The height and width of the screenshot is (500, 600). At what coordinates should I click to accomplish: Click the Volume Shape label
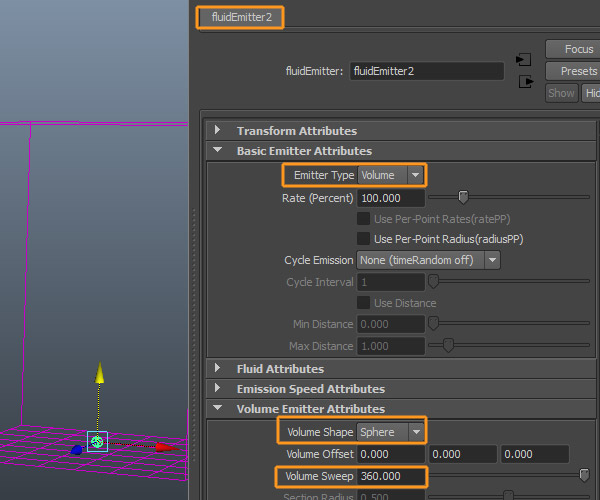(x=320, y=432)
